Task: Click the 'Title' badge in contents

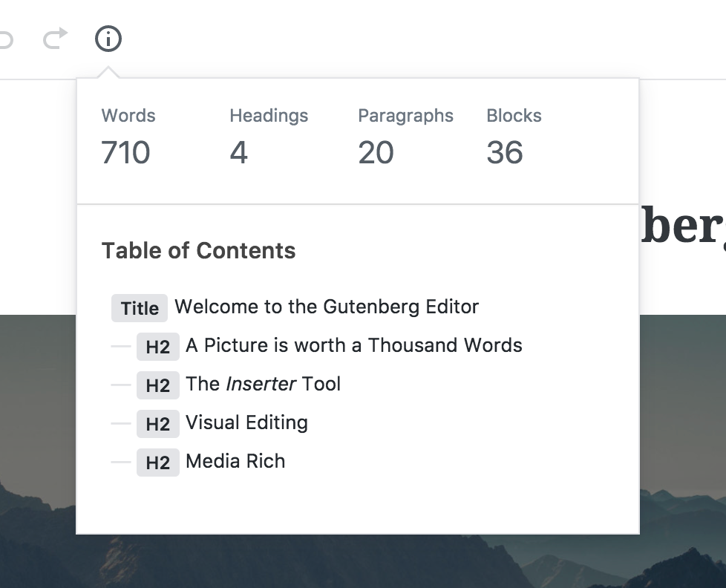Action: tap(140, 308)
